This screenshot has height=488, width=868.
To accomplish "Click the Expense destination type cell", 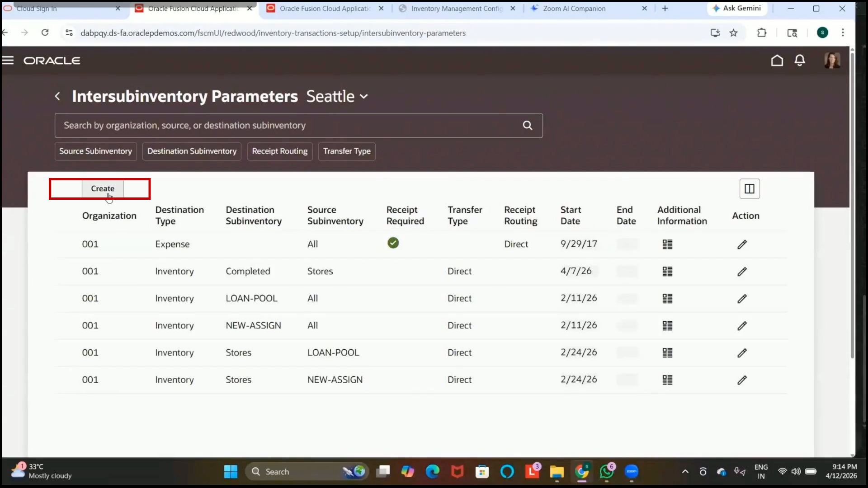I will (172, 244).
